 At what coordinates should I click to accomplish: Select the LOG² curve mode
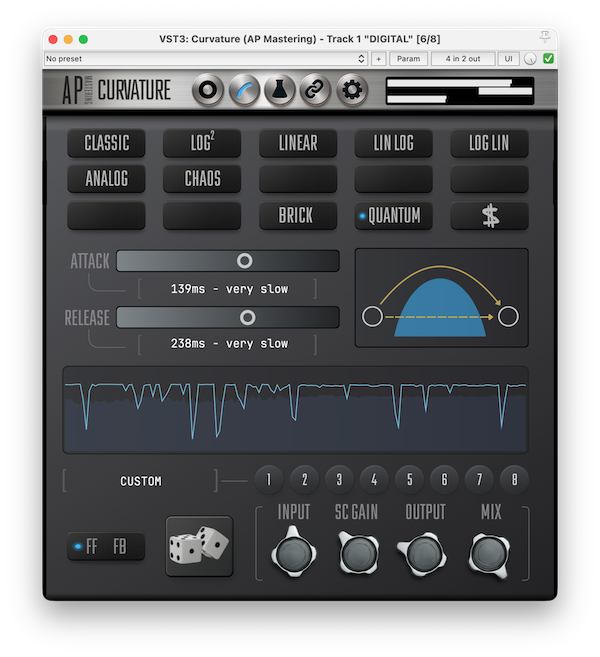click(202, 143)
